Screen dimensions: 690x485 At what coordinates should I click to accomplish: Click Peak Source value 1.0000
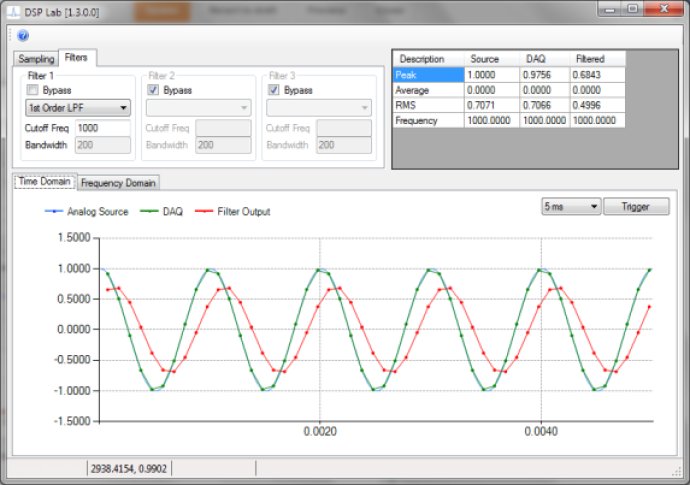tap(492, 75)
